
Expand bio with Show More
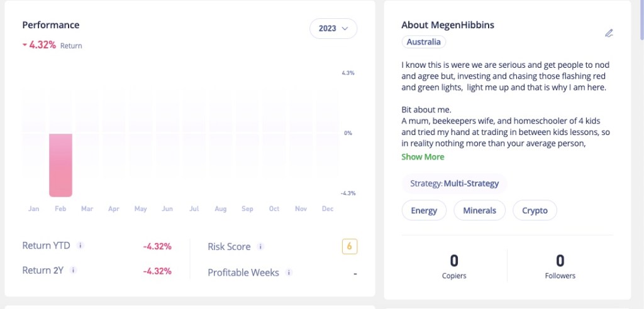point(423,157)
